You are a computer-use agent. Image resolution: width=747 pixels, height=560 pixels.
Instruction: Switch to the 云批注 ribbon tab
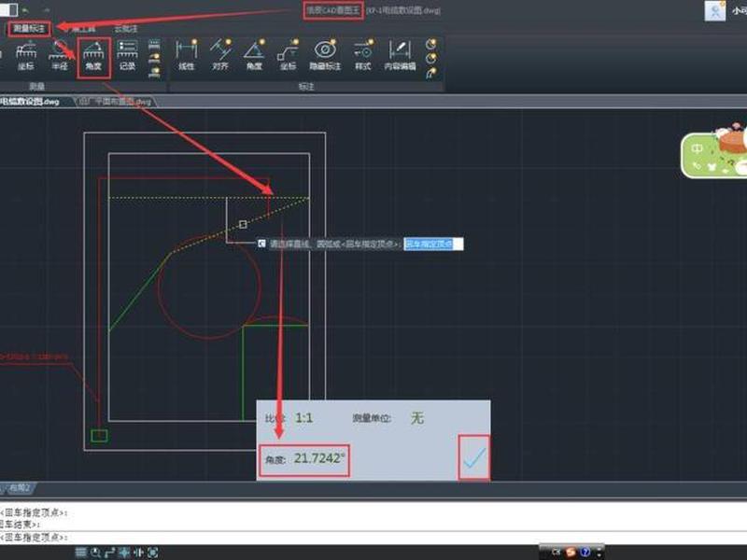coord(126,29)
